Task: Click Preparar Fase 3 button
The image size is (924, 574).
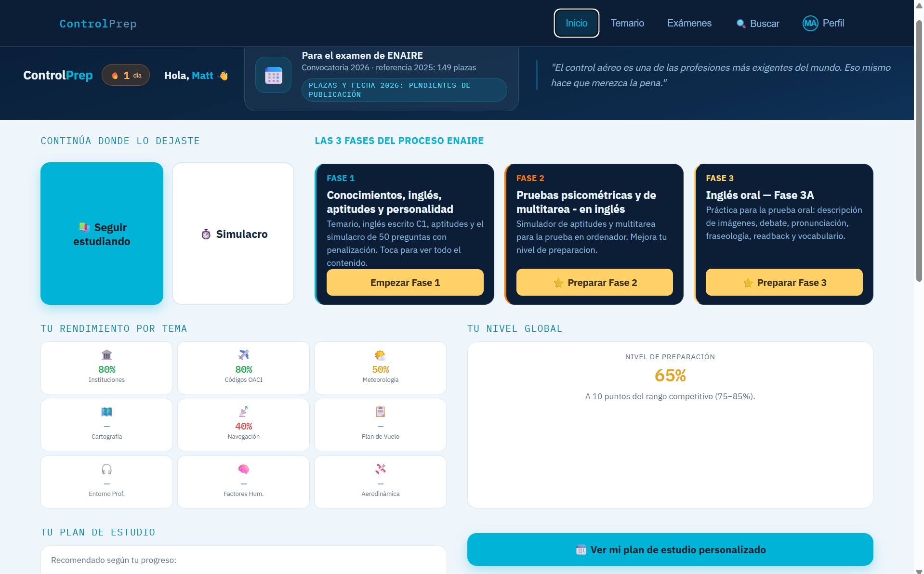Action: [784, 282]
